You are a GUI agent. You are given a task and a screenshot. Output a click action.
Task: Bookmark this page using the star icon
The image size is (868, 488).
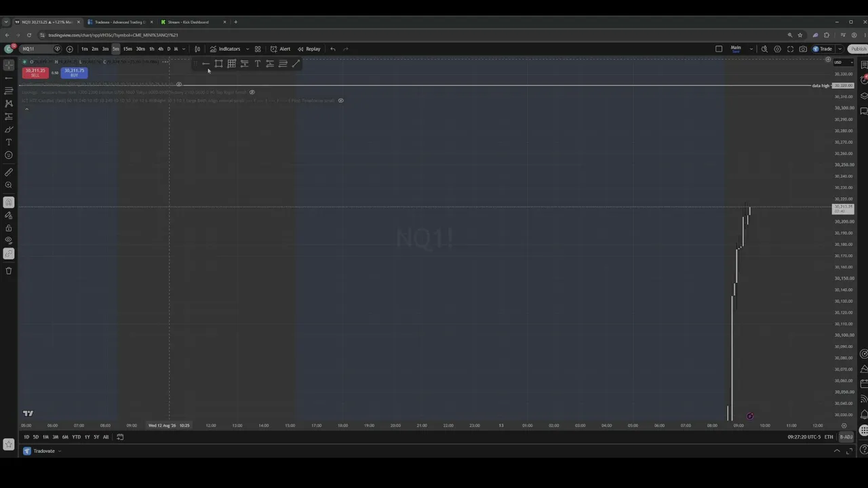pos(800,35)
